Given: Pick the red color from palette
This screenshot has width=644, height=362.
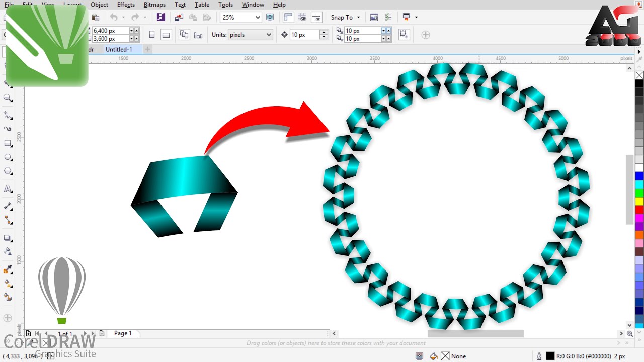Looking at the screenshot, I should coord(639,209).
